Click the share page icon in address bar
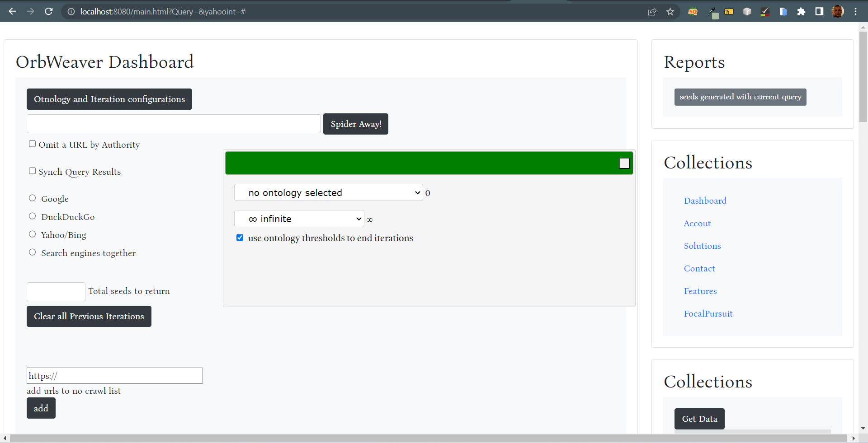 pos(652,12)
